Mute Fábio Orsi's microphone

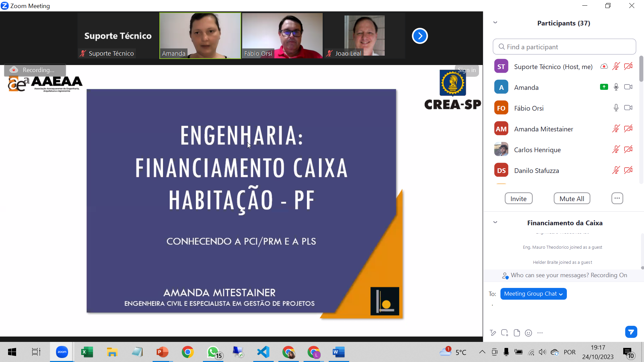tap(616, 108)
